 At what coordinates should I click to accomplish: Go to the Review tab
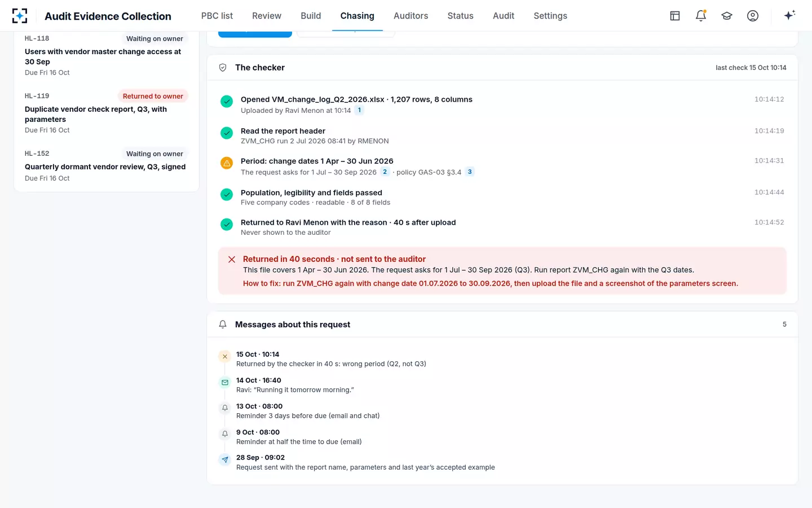click(x=267, y=16)
